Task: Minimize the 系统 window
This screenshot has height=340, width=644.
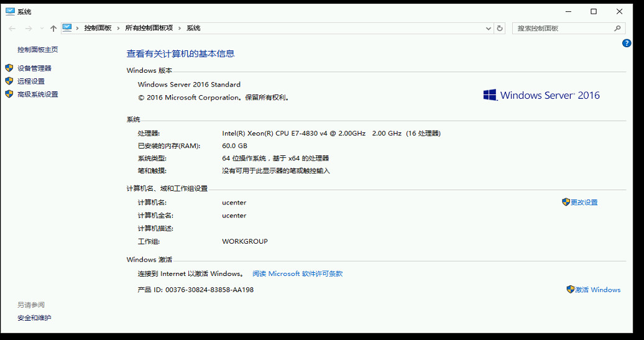Action: click(568, 11)
